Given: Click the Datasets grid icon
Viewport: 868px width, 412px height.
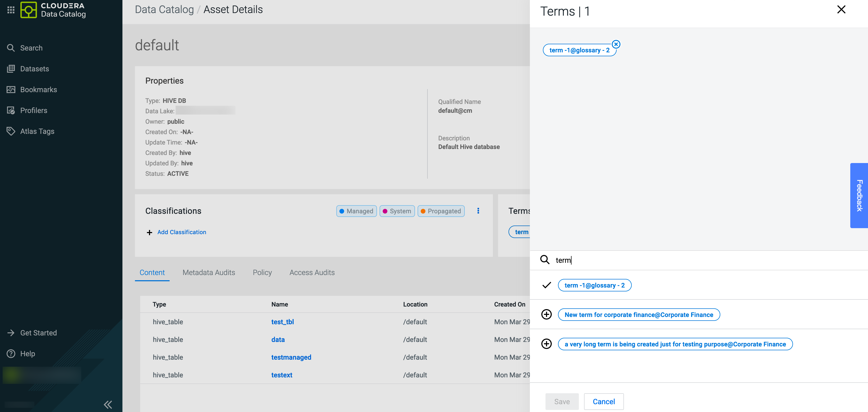Looking at the screenshot, I should point(11,69).
